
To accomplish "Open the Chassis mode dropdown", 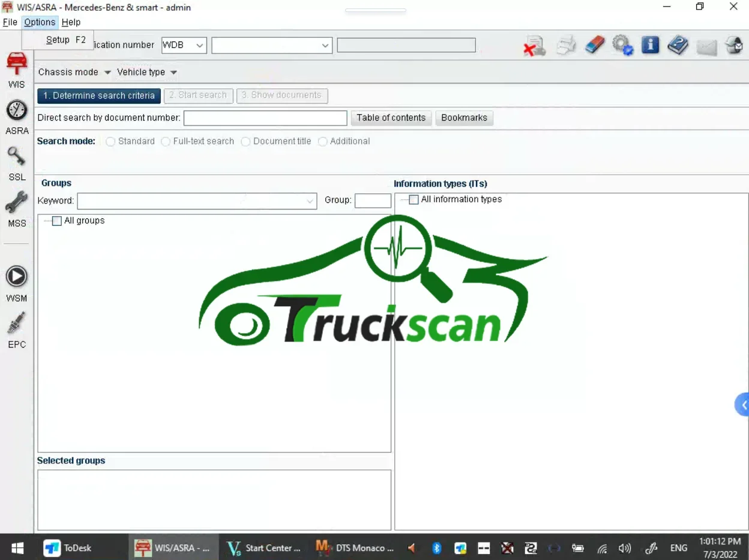I will point(74,72).
